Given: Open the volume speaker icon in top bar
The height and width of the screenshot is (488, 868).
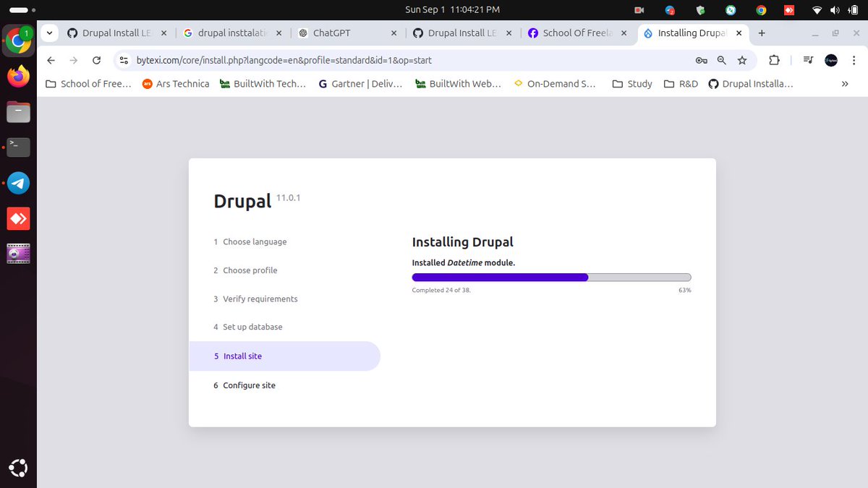Looking at the screenshot, I should click(x=835, y=10).
